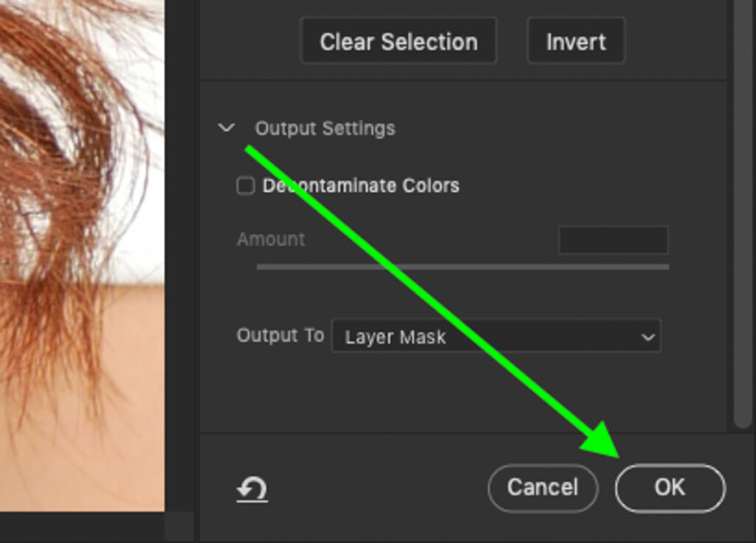Collapse the Output Settings section
Image resolution: width=756 pixels, height=543 pixels.
[x=226, y=128]
